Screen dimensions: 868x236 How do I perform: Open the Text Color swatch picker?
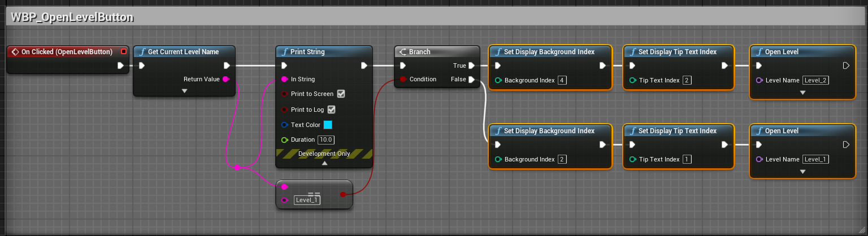point(328,125)
